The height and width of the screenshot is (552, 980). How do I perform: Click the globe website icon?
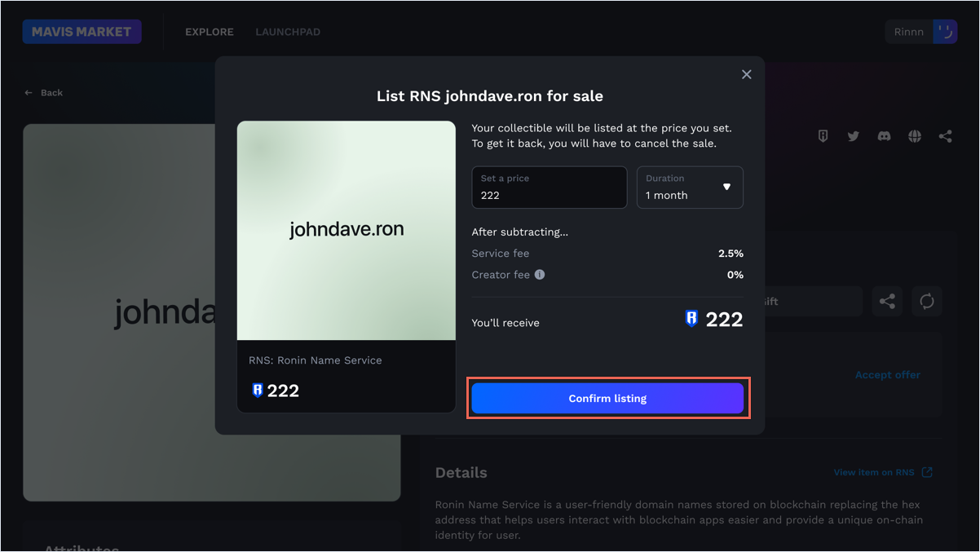(x=915, y=136)
